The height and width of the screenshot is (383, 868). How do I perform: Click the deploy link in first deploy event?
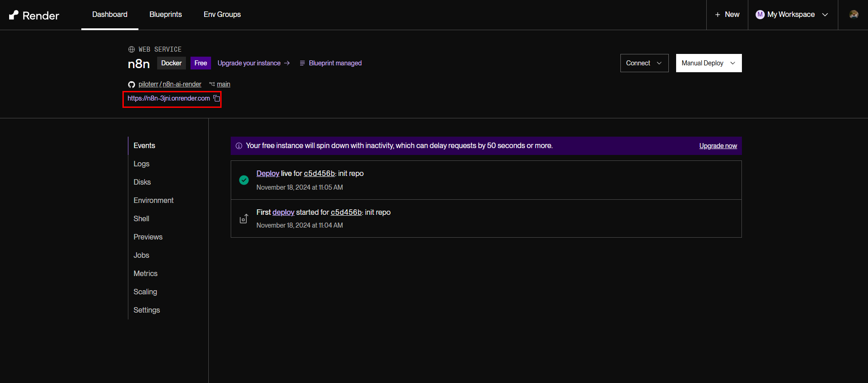(x=283, y=213)
